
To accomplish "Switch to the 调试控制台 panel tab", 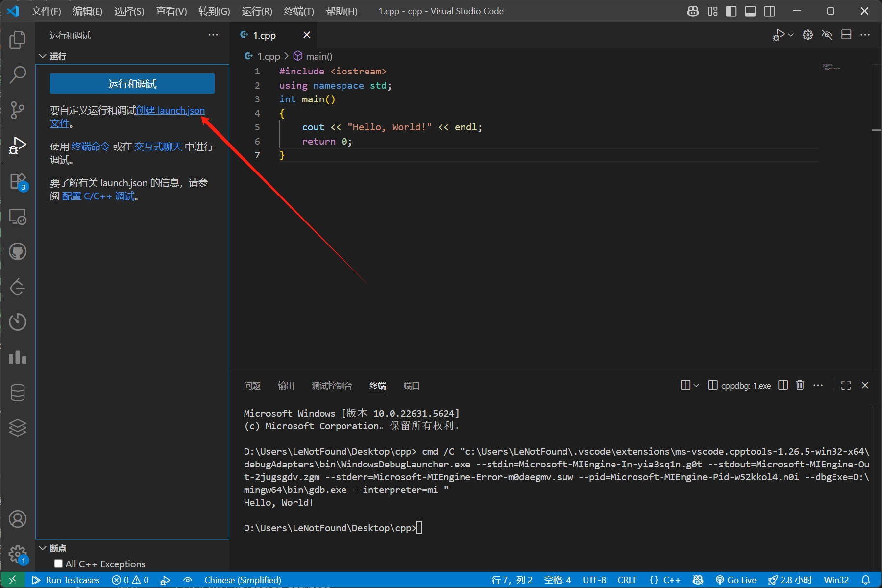I will pos(332,386).
